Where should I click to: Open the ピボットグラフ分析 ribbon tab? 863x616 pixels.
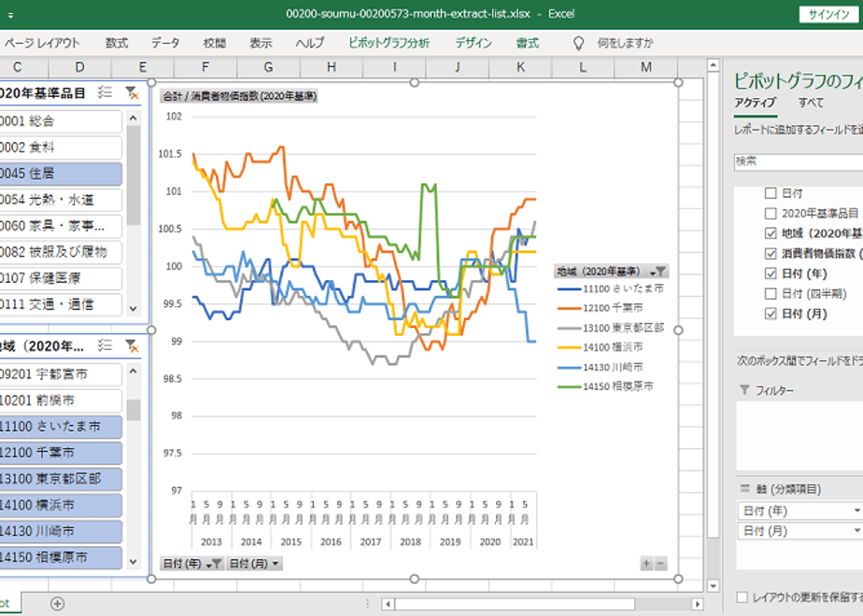[x=389, y=43]
